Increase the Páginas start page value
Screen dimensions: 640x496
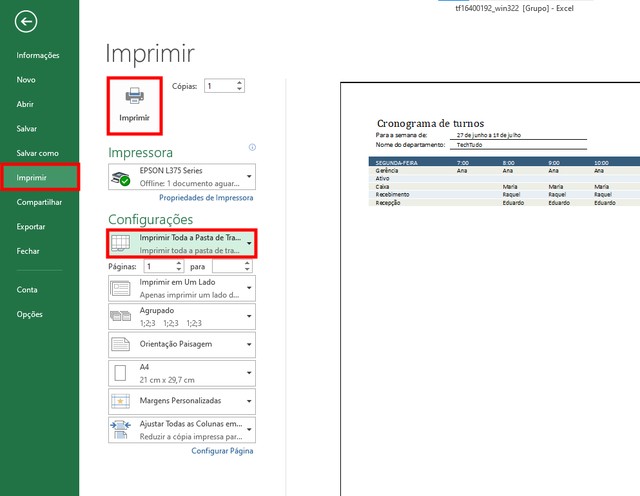179,263
